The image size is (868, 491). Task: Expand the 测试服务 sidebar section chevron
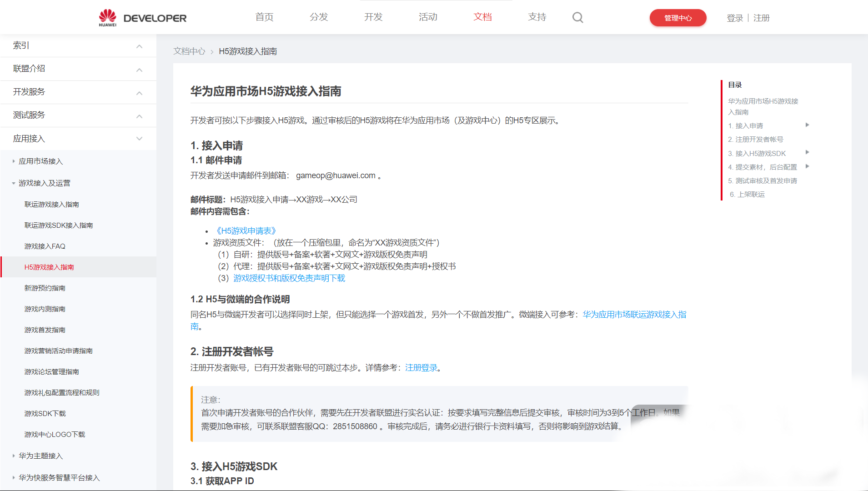pyautogui.click(x=139, y=116)
